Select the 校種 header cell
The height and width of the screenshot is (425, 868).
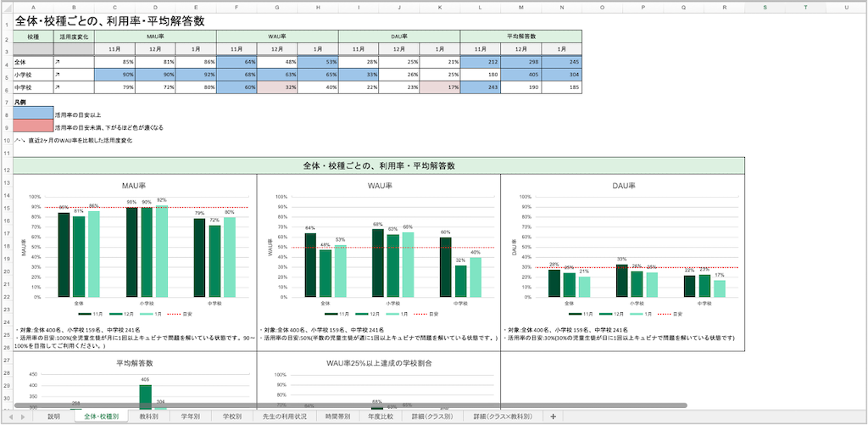33,36
